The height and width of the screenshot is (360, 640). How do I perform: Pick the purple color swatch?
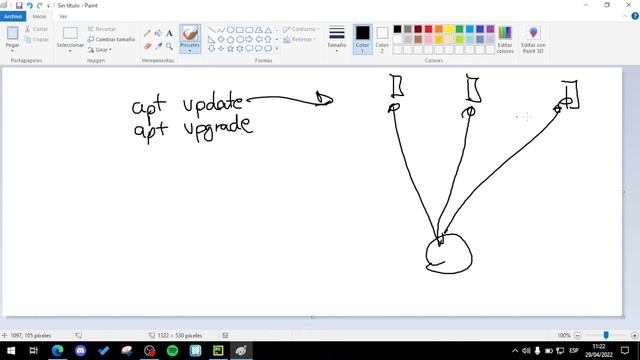(490, 29)
